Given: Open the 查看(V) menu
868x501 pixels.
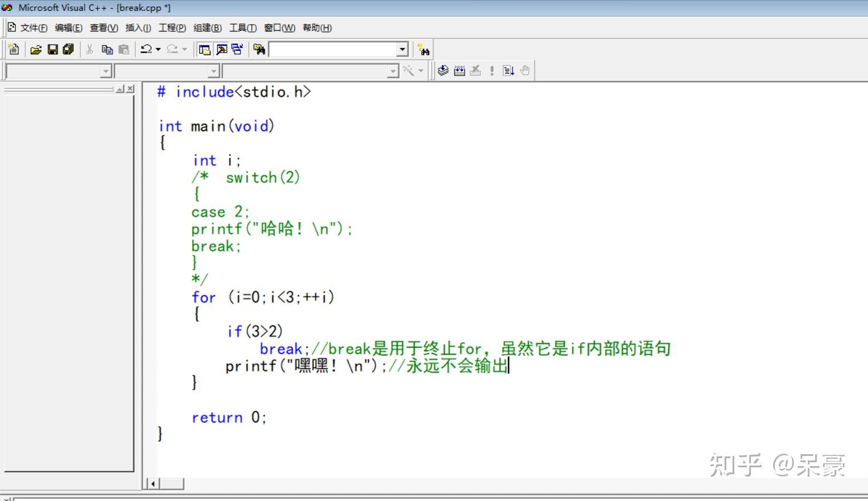Looking at the screenshot, I should coord(104,28).
